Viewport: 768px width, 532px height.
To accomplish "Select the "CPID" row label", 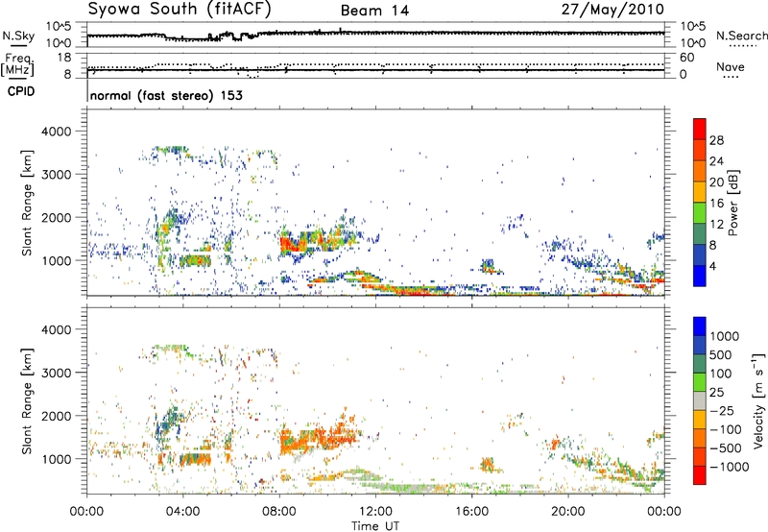I will click(21, 91).
